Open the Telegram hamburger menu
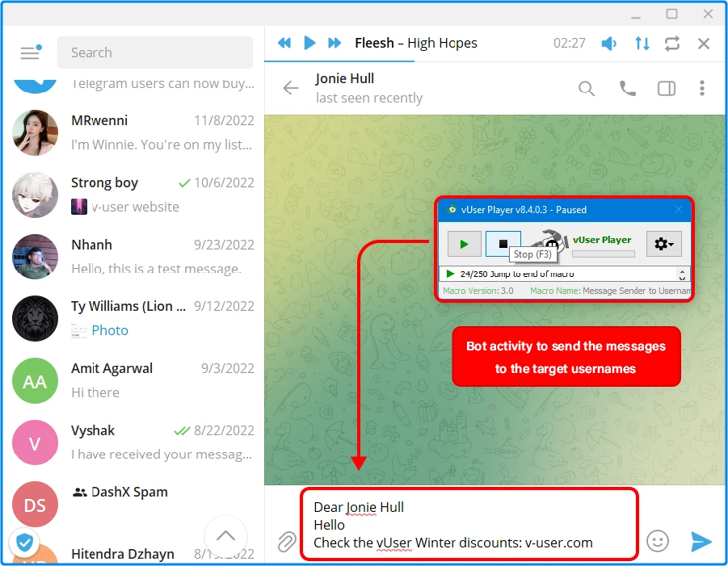Screen dimensions: 728x566 click(31, 52)
